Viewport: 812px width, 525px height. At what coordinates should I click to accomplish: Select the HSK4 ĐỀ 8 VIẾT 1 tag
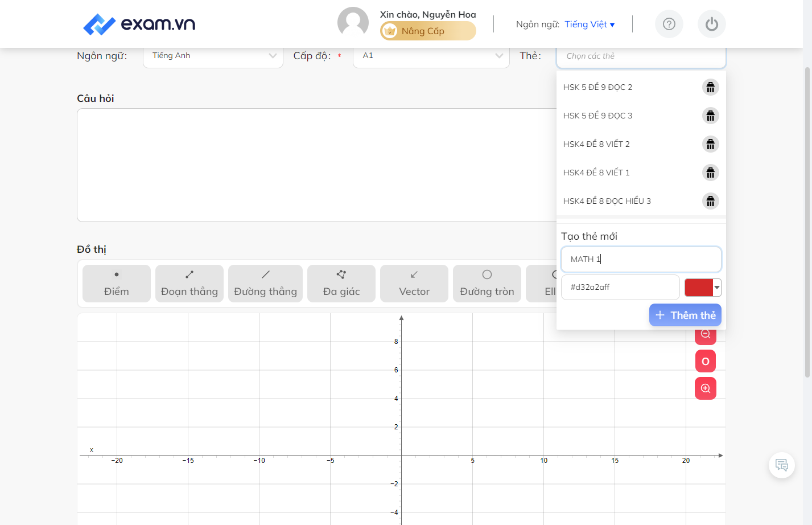596,173
